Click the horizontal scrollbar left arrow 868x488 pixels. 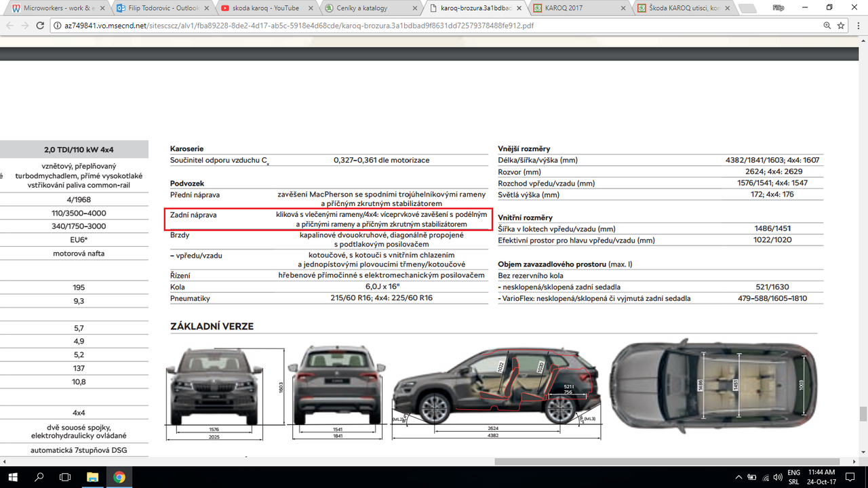[x=4, y=462]
